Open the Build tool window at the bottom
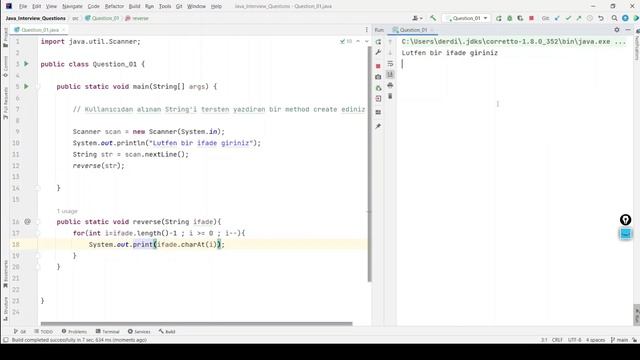The image size is (640, 360). [167, 331]
